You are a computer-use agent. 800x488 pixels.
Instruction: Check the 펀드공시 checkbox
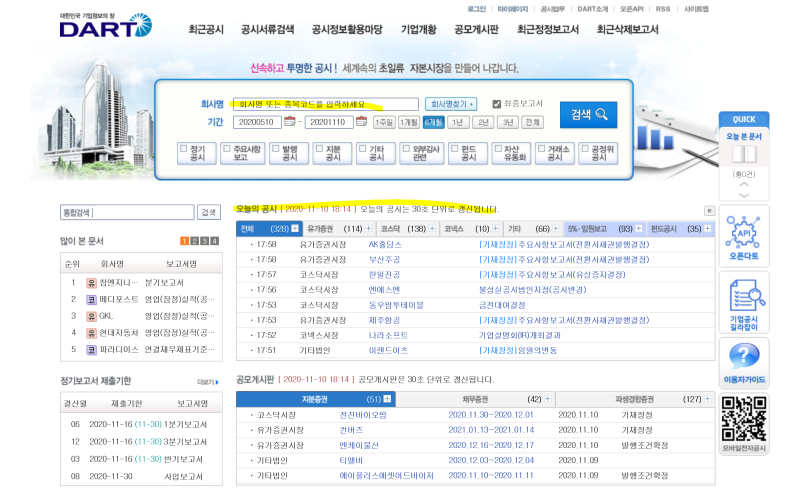click(455, 149)
